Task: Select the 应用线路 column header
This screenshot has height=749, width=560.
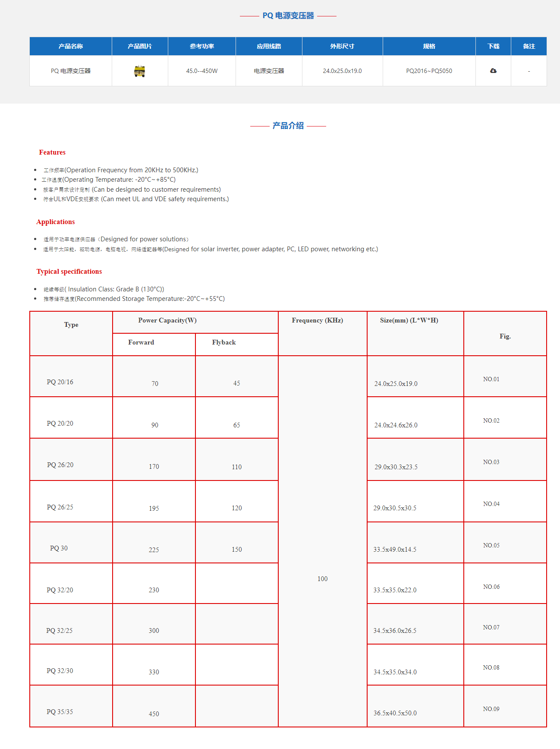Action: click(x=269, y=46)
